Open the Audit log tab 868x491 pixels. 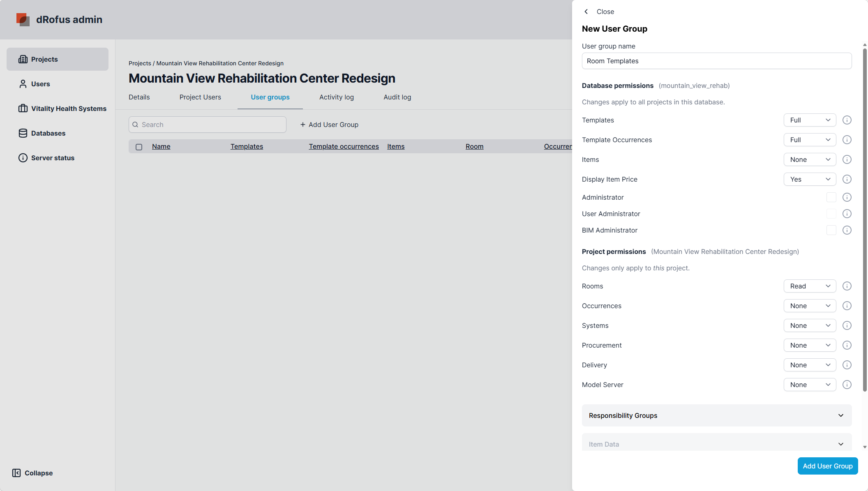[x=397, y=97]
